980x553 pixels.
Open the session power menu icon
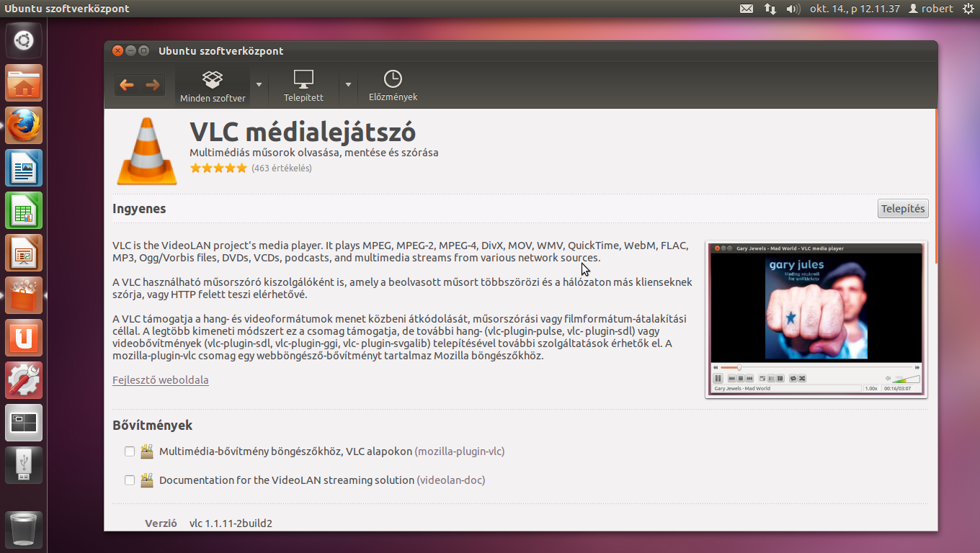(x=968, y=9)
